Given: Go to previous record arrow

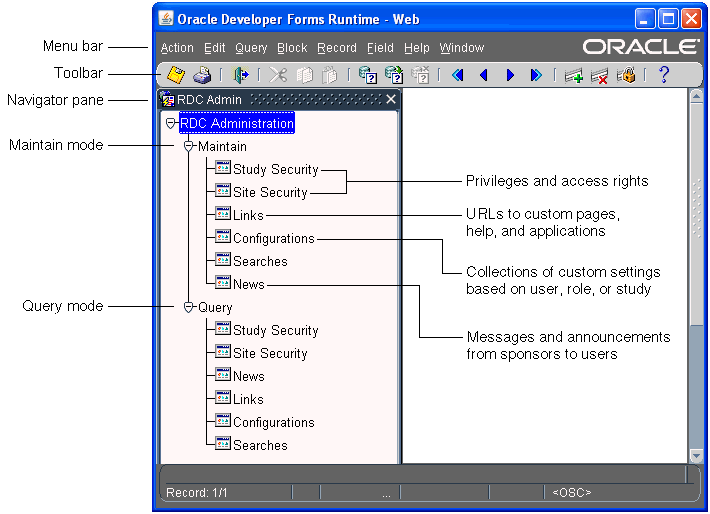Looking at the screenshot, I should [x=484, y=75].
